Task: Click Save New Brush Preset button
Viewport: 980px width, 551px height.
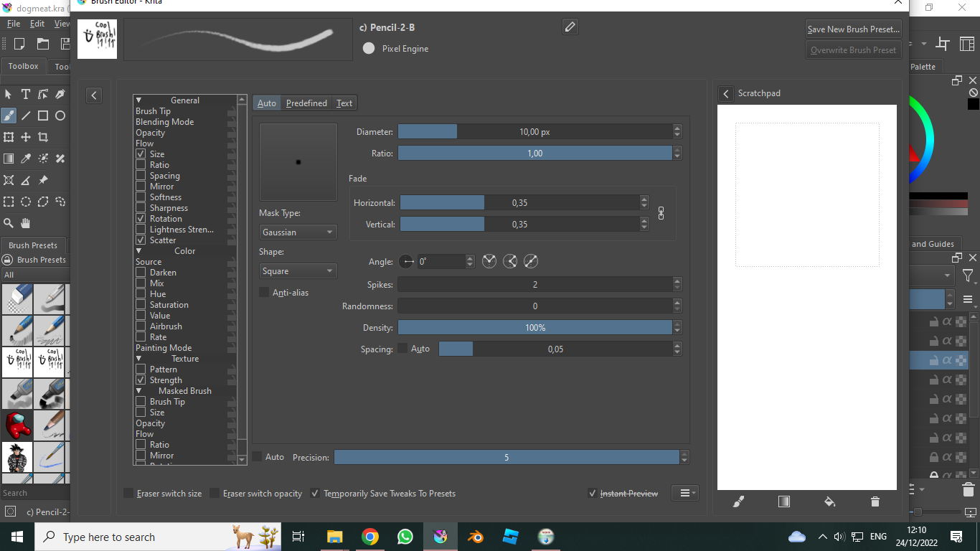Action: (853, 29)
